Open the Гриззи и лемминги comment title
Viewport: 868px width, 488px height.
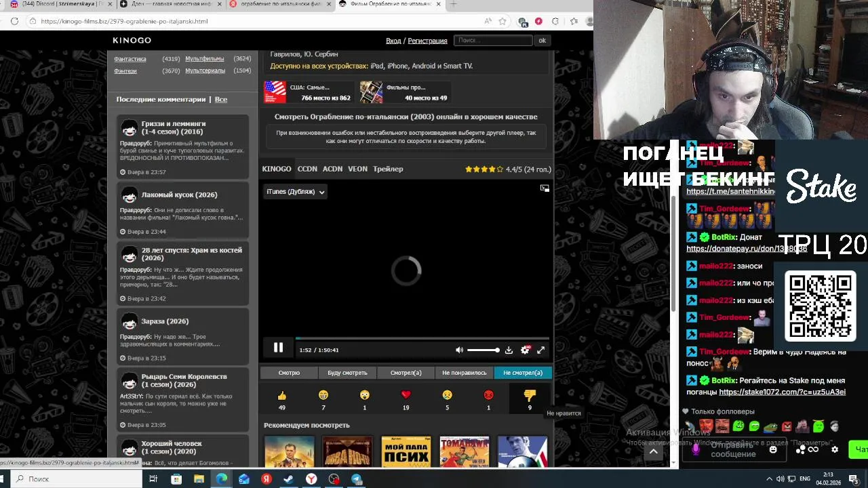tap(174, 127)
